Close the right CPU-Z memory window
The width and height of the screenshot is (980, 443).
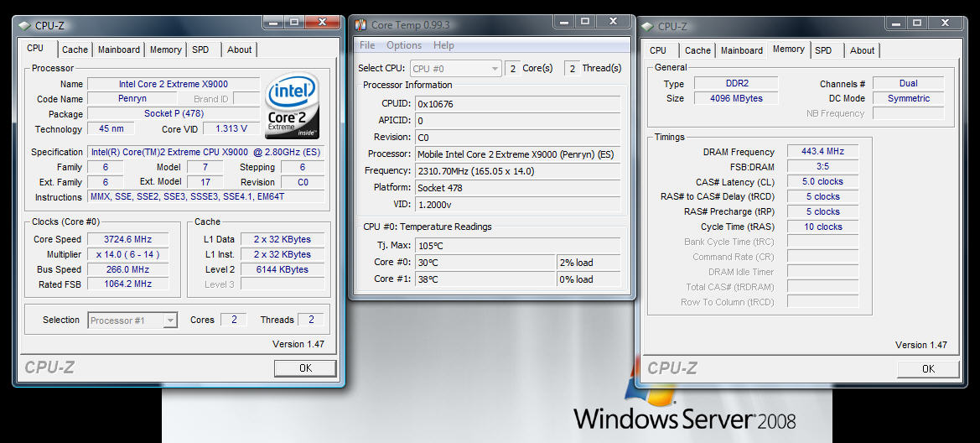tap(946, 23)
